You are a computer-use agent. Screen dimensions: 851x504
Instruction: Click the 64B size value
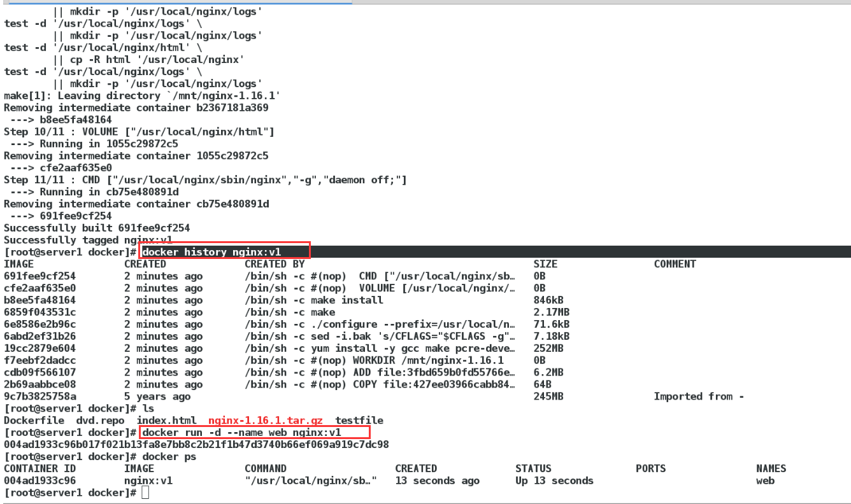(543, 385)
